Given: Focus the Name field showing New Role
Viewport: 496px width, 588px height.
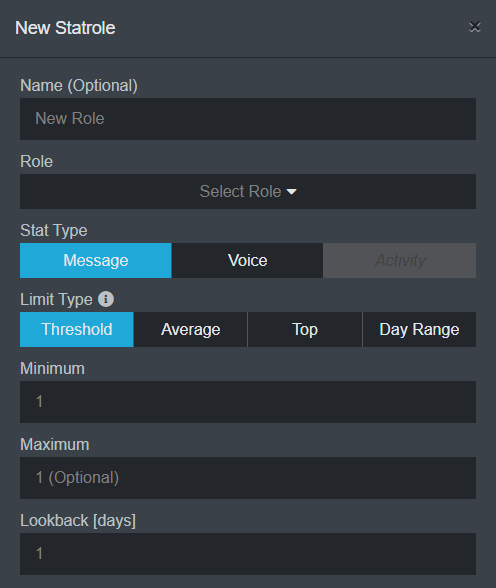Looking at the screenshot, I should (x=248, y=119).
